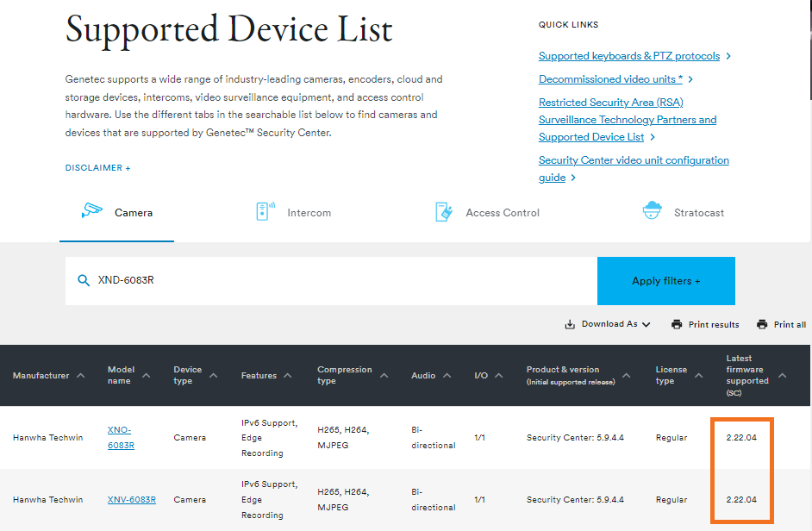
Task: Sort by Device type column arrow
Action: [214, 375]
